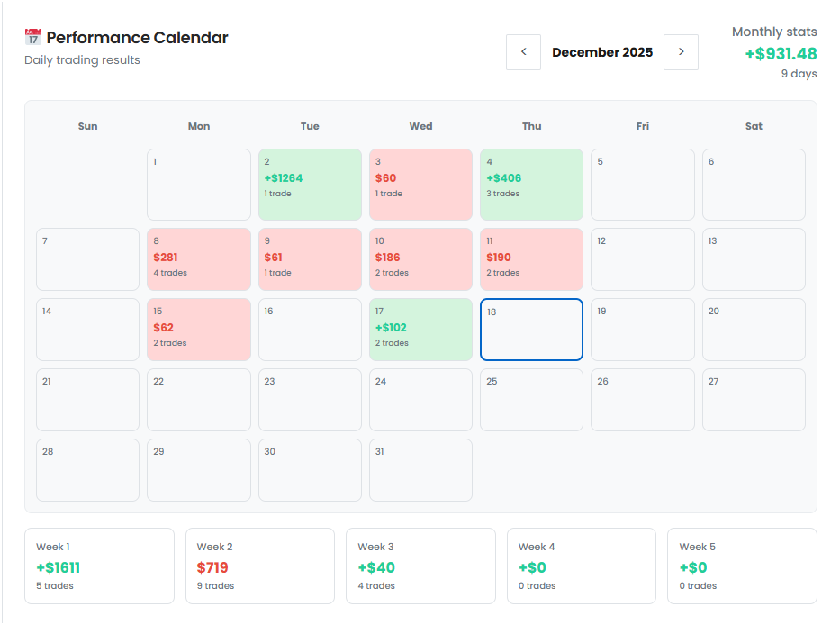Click the Week 5 card
Viewport: 840px width, 625px height.
coord(741,566)
